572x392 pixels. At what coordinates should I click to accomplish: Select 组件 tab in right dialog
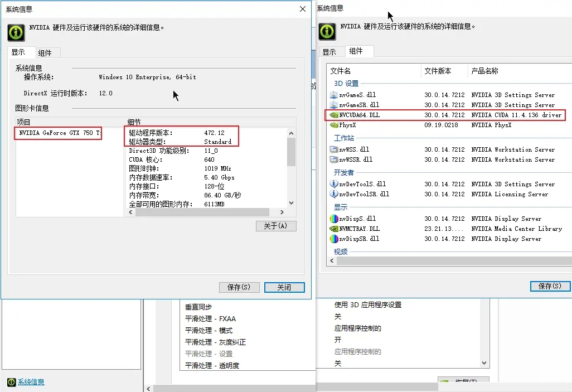pos(358,51)
